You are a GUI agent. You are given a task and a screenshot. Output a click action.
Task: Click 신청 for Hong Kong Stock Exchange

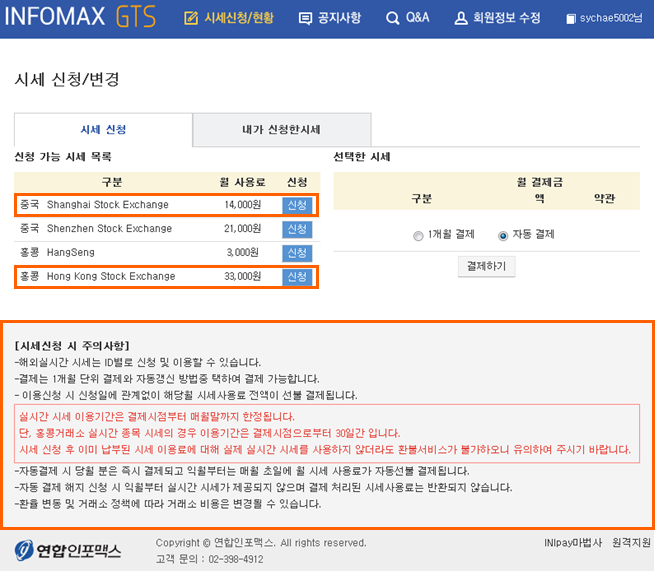pos(297,277)
